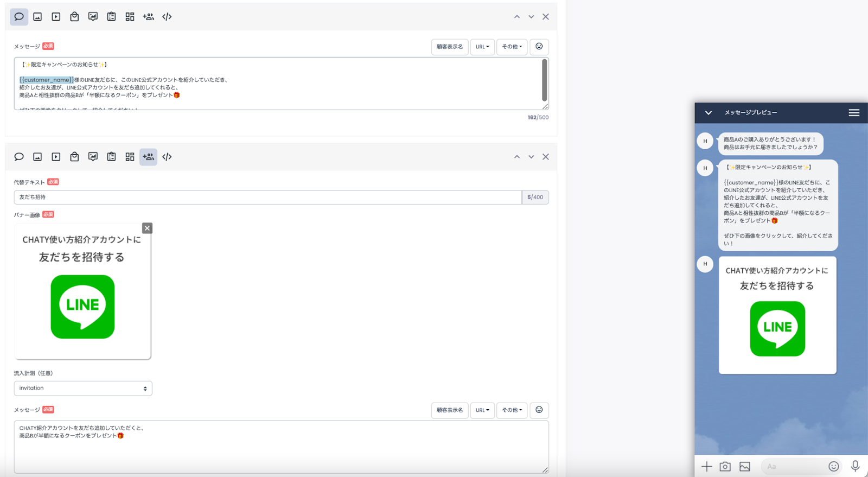Open the URL dropdown for the second message
868x477 pixels.
coord(482,410)
